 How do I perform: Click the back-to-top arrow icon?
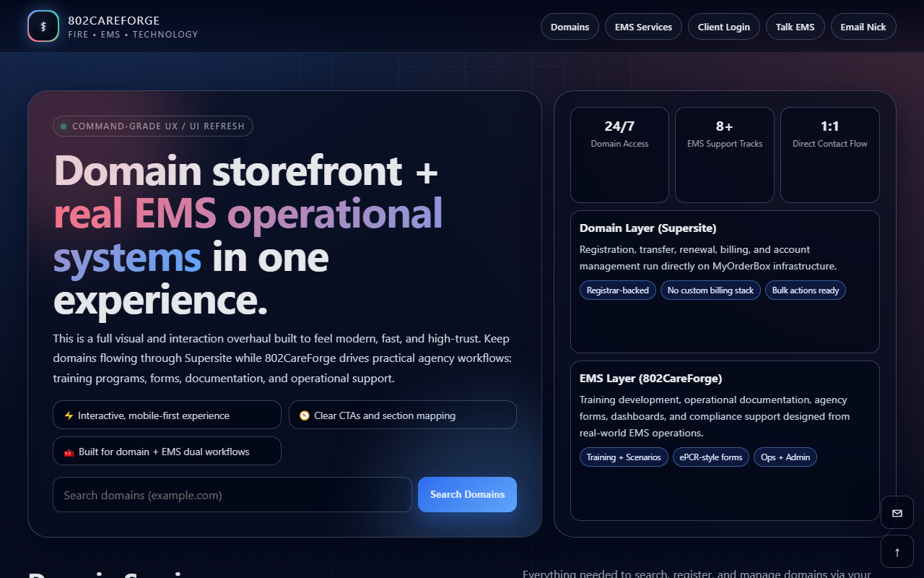[x=897, y=552]
